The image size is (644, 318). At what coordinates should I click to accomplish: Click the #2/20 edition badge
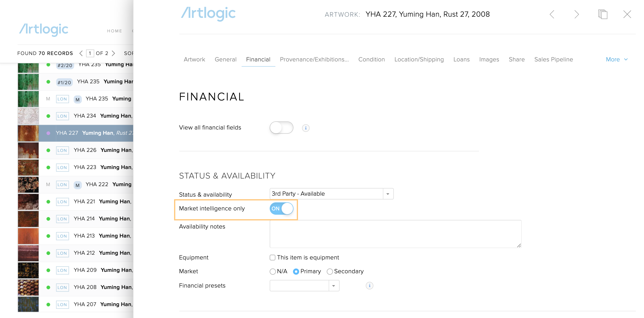coord(65,65)
